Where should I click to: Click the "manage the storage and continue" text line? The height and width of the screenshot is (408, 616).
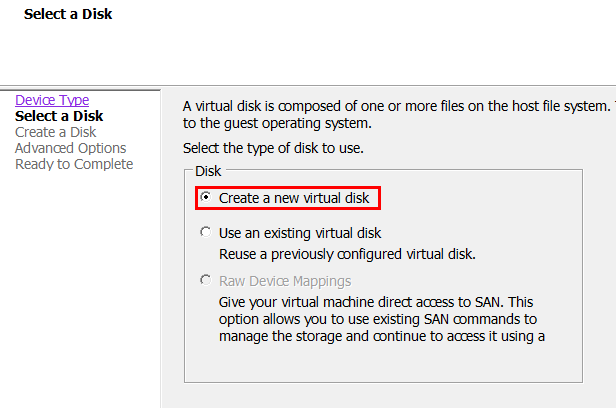[x=382, y=336]
